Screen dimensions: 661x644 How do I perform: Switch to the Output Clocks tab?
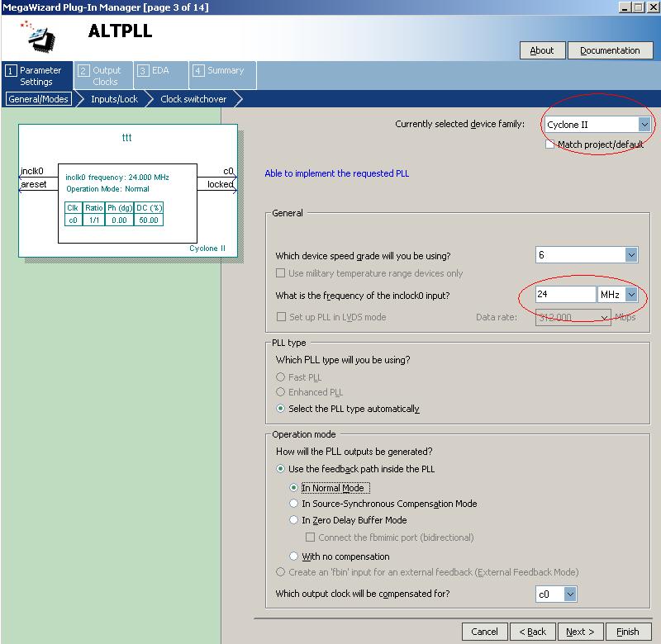[104, 76]
